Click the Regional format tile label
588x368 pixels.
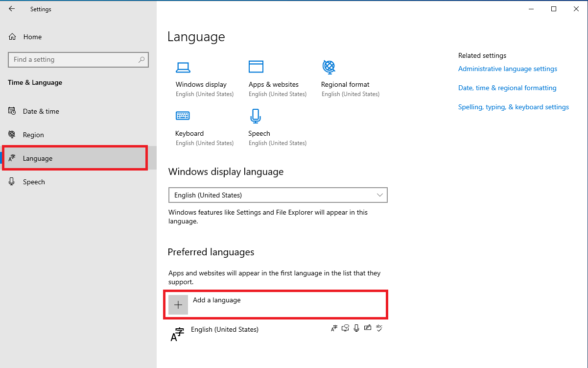click(345, 84)
